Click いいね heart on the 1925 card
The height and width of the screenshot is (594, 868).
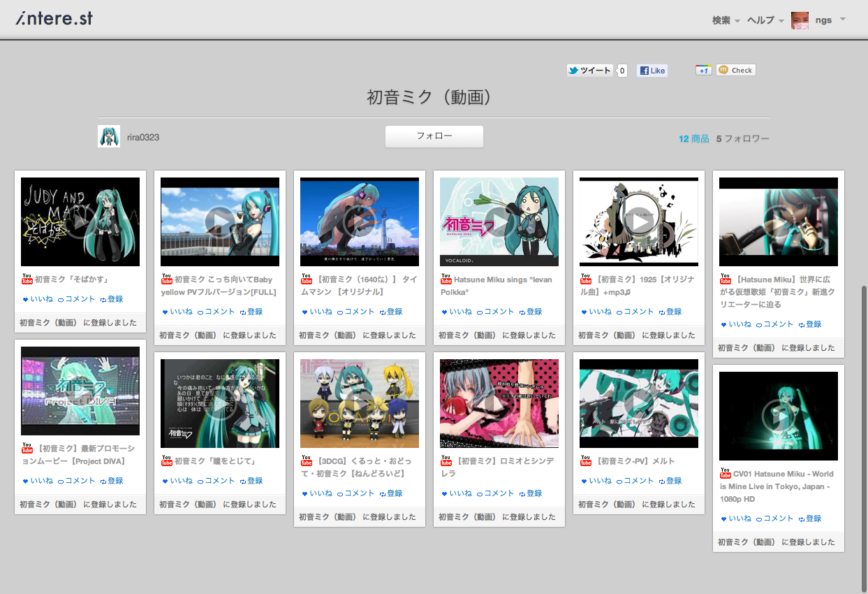point(584,312)
